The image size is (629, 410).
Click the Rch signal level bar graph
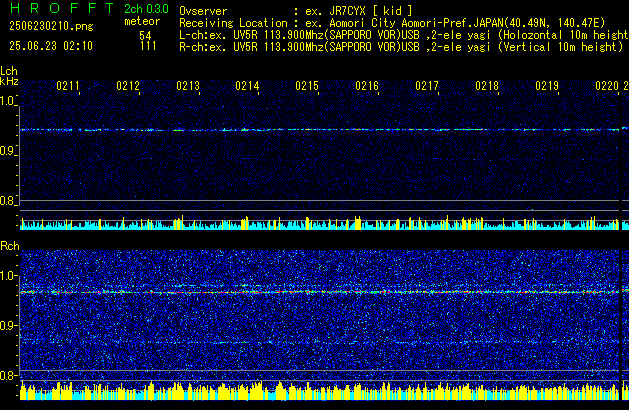click(x=320, y=391)
